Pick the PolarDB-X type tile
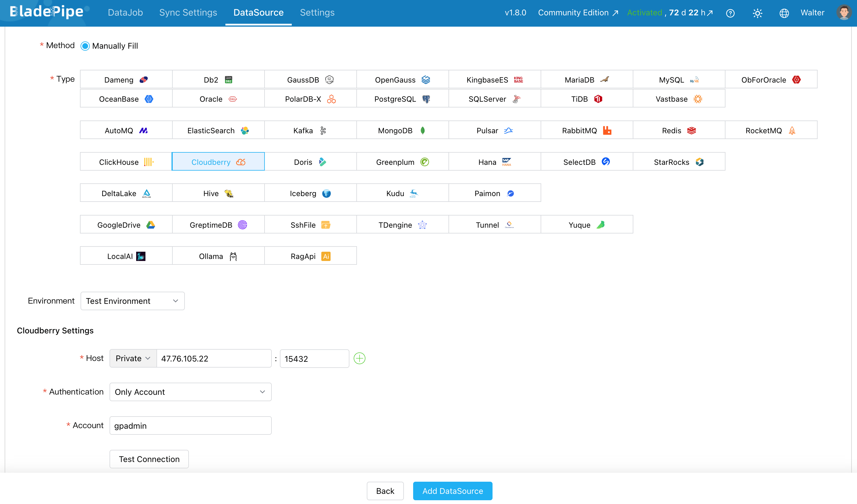The width and height of the screenshot is (857, 504). [311, 98]
